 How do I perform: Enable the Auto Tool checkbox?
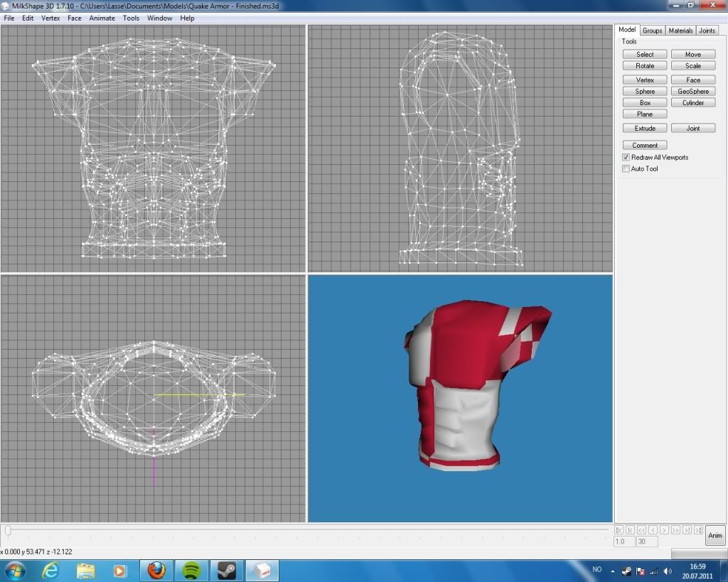pos(626,169)
